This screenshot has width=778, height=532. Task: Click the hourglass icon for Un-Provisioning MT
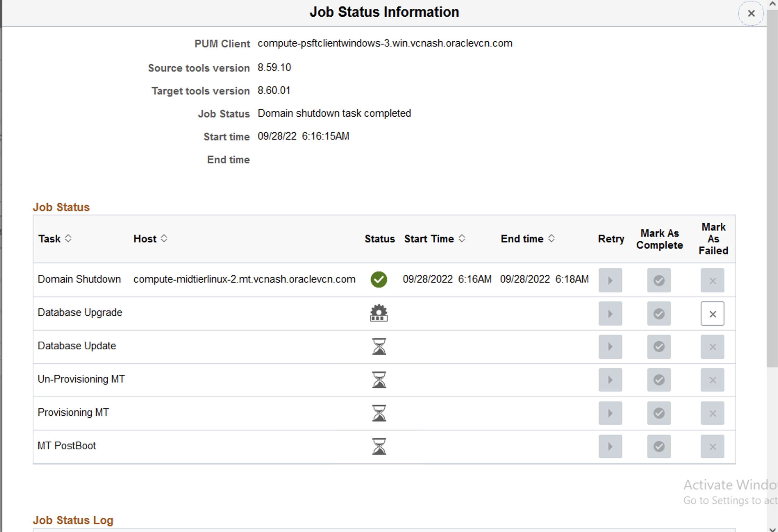(x=379, y=380)
